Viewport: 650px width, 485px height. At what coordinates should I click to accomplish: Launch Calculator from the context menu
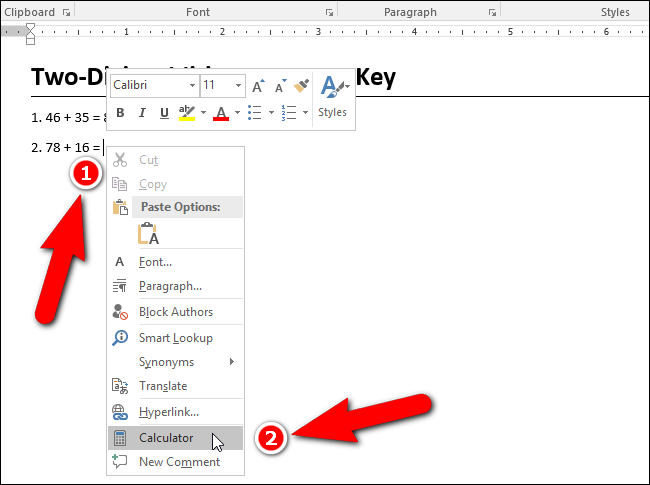click(175, 438)
